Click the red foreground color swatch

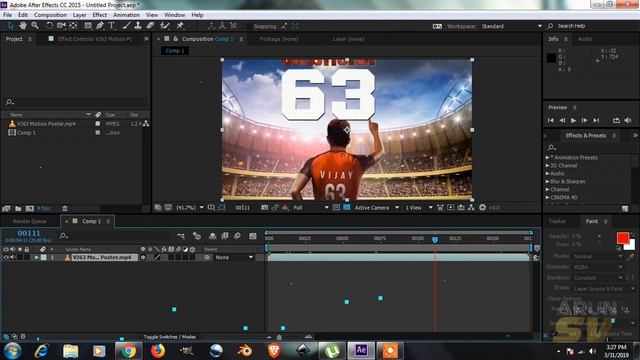click(x=622, y=238)
